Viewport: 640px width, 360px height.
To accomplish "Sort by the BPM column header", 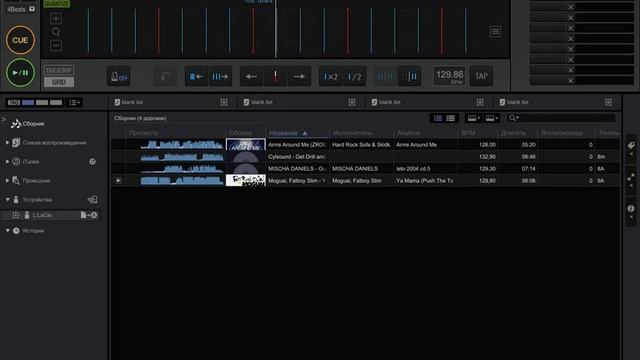I will [478, 133].
